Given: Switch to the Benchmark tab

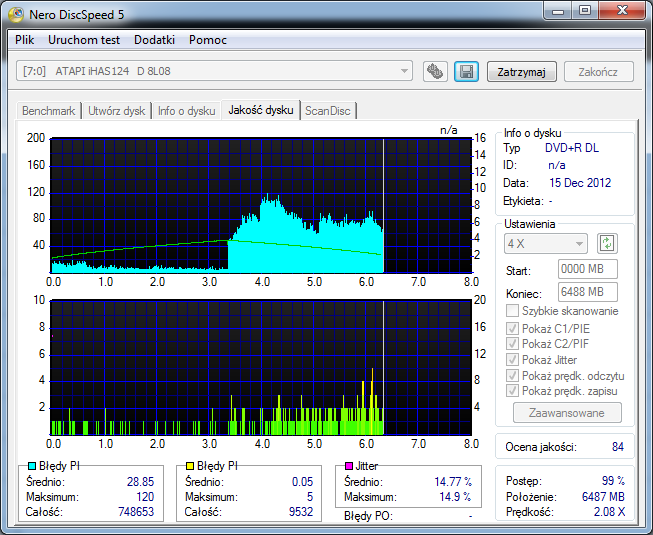Looking at the screenshot, I should coord(48,111).
